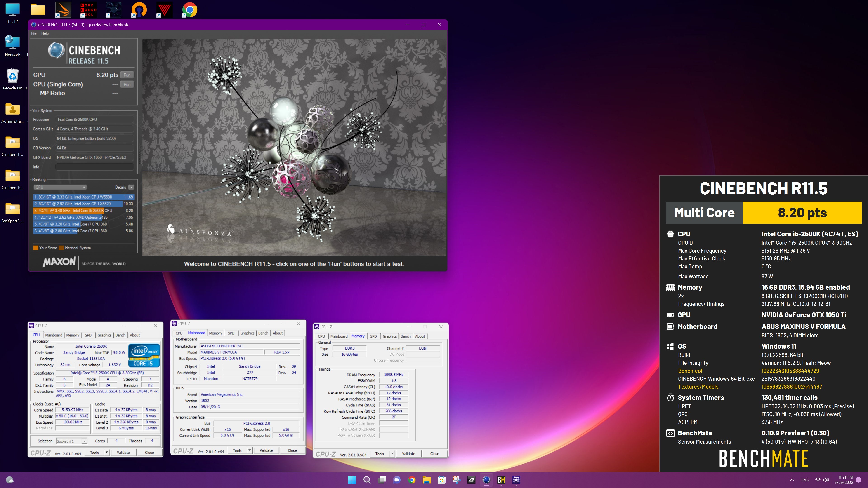Launch the Snipping Tool taskbar icon

(x=456, y=480)
